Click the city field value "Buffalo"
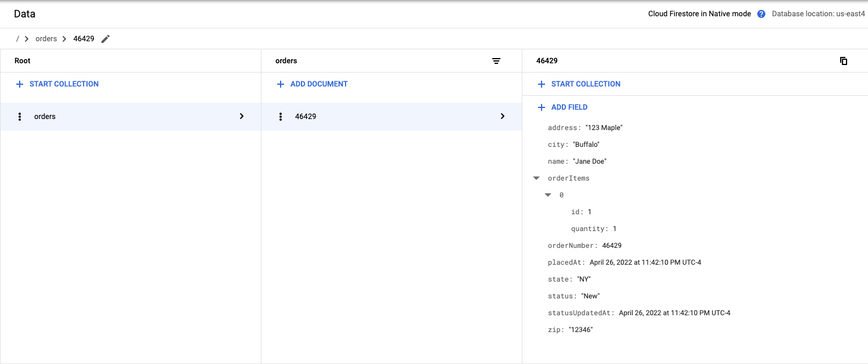 click(586, 145)
